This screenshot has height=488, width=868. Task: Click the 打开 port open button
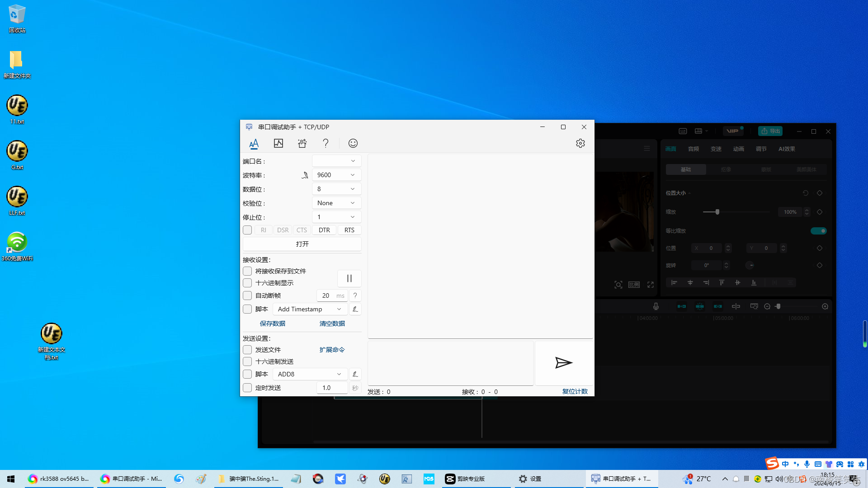pyautogui.click(x=302, y=244)
